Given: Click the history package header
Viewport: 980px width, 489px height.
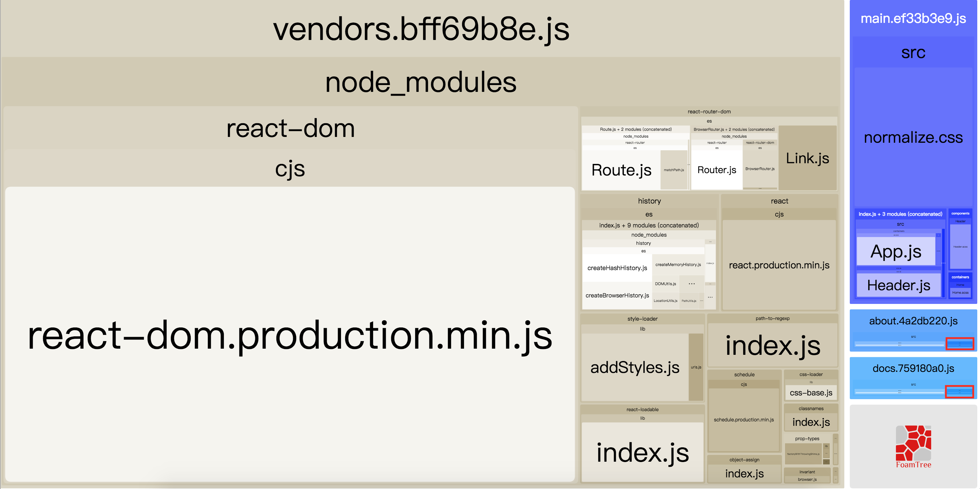Looking at the screenshot, I should [x=649, y=201].
